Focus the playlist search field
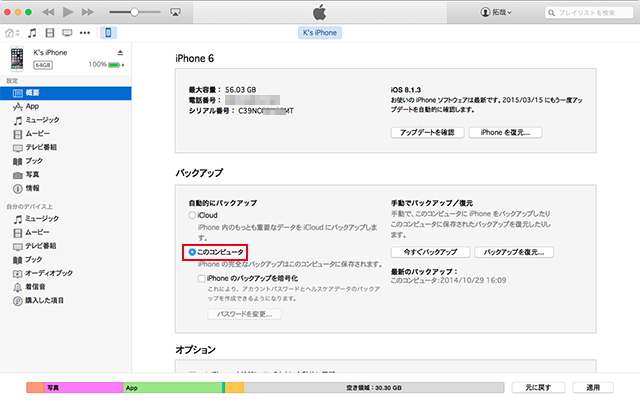This screenshot has height=402, width=640. 589,13
